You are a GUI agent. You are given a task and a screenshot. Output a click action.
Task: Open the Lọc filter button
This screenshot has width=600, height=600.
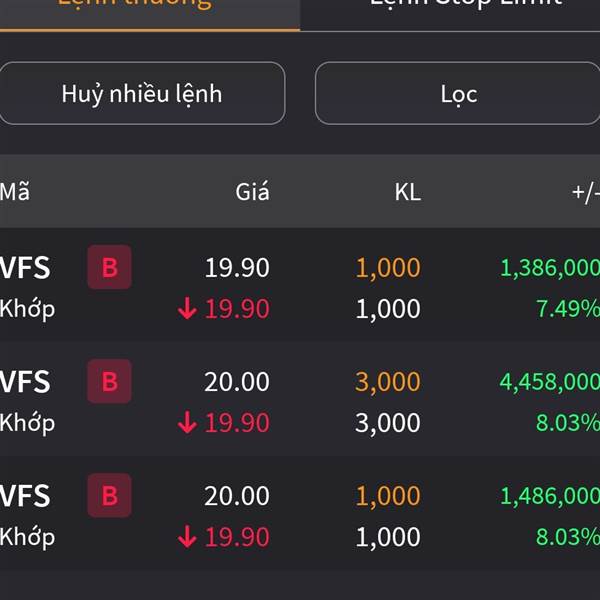[458, 93]
